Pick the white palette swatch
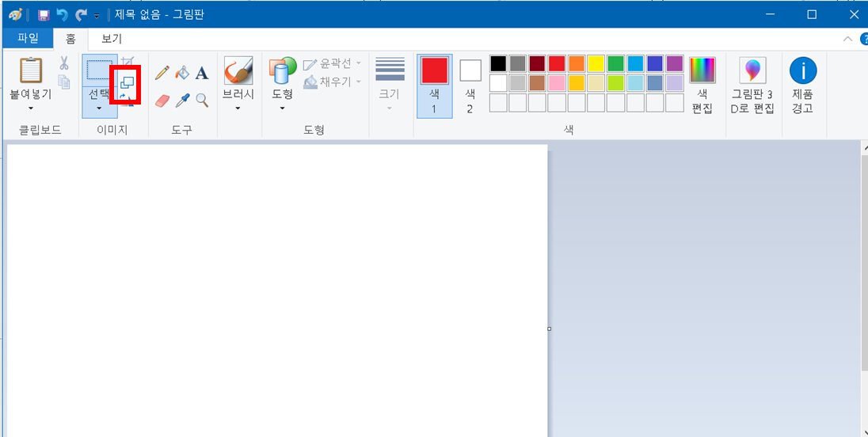 [x=498, y=83]
